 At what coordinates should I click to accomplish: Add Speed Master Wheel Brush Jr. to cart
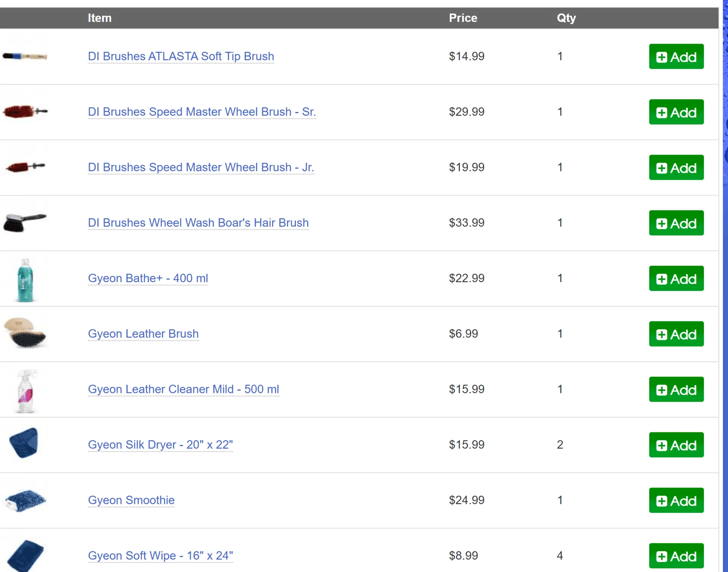pyautogui.click(x=676, y=168)
